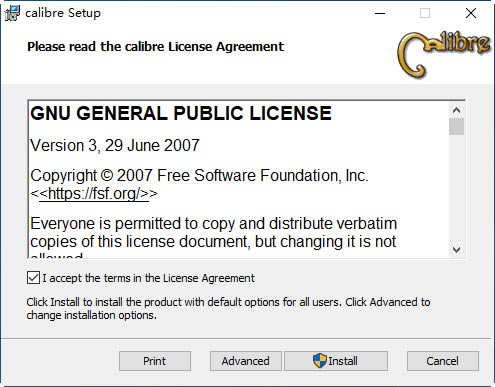The width and height of the screenshot is (495, 387).
Task: Click the license scrollbar down arrow
Action: (x=456, y=249)
